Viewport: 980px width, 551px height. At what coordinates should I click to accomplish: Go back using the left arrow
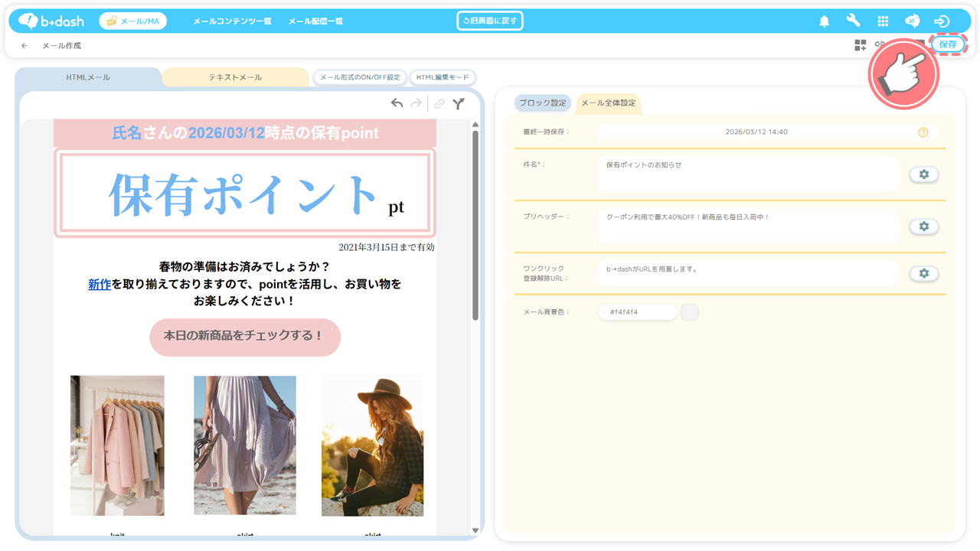[x=24, y=46]
